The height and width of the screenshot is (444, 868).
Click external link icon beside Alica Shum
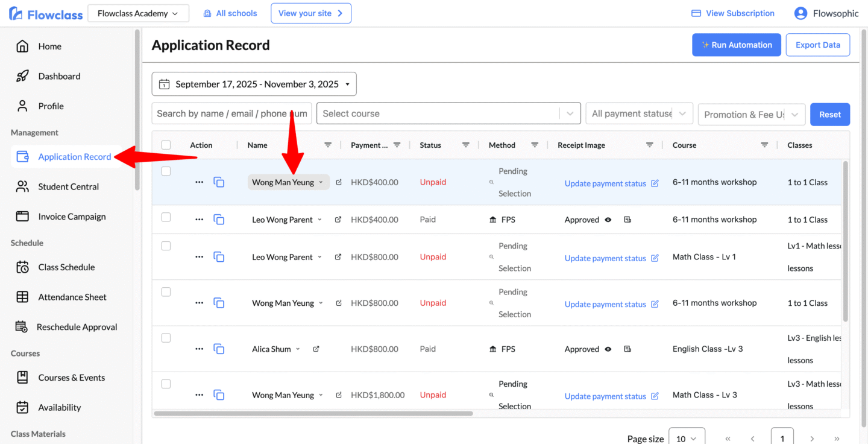tap(316, 349)
